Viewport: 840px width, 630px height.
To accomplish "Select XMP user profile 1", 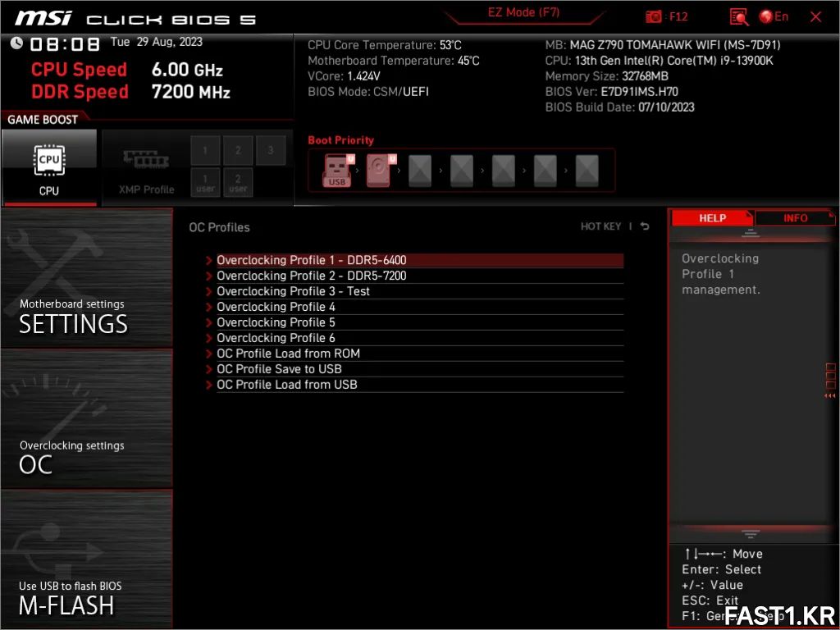I will coord(205,183).
